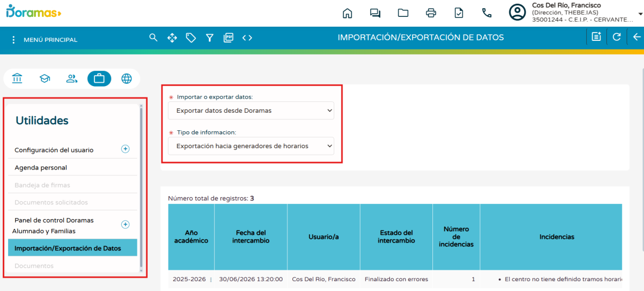This screenshot has width=644, height=291.
Task: Click Año académico column header
Action: coord(191,237)
